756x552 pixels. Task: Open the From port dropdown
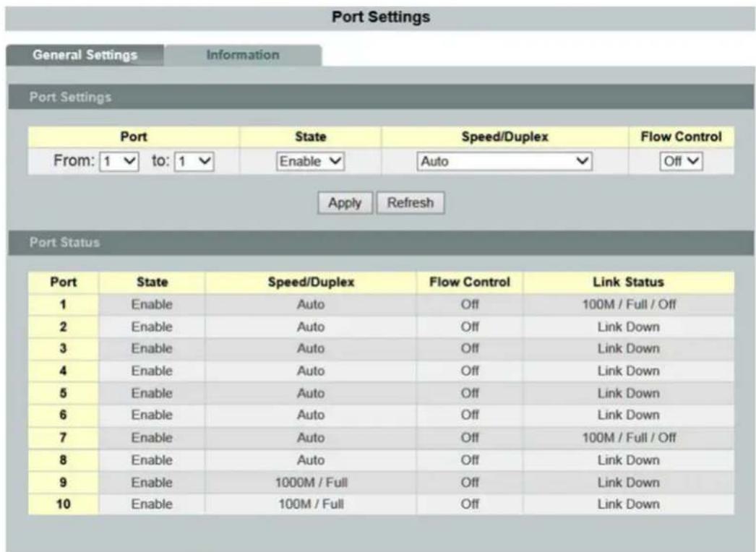click(119, 161)
